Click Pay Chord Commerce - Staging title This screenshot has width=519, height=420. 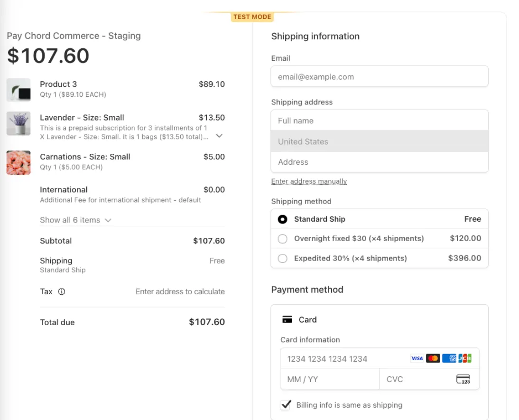pos(74,36)
